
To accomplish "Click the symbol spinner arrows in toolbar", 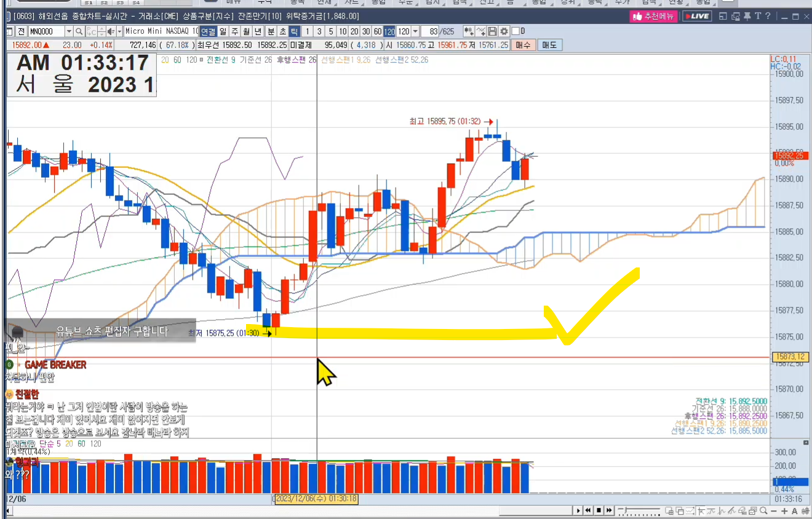I will (x=101, y=31).
